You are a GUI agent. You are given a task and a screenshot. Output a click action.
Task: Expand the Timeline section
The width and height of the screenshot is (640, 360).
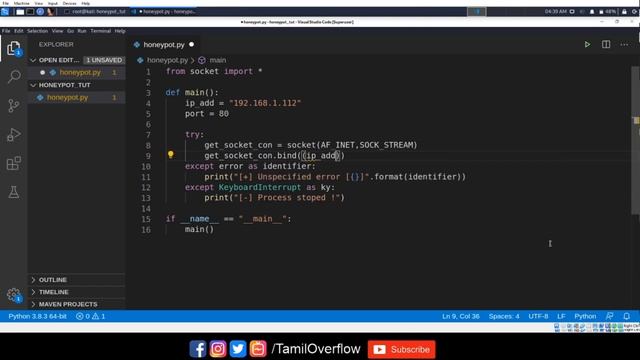click(x=33, y=292)
